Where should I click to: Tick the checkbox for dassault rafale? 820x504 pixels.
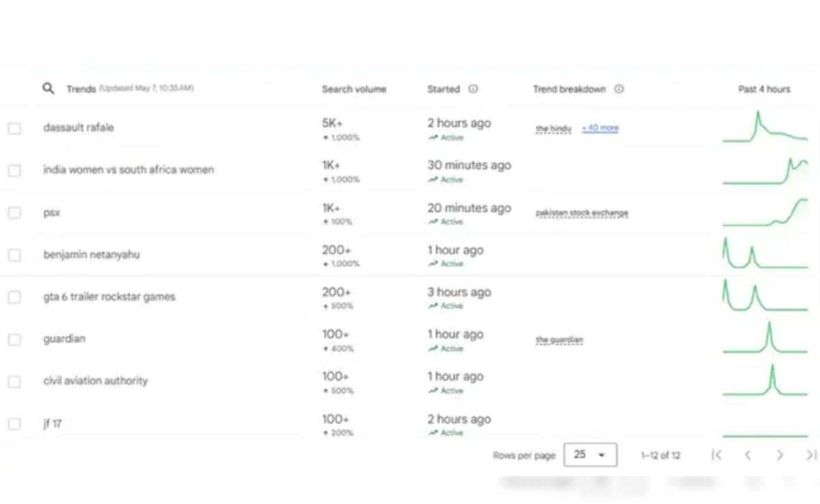point(14,128)
